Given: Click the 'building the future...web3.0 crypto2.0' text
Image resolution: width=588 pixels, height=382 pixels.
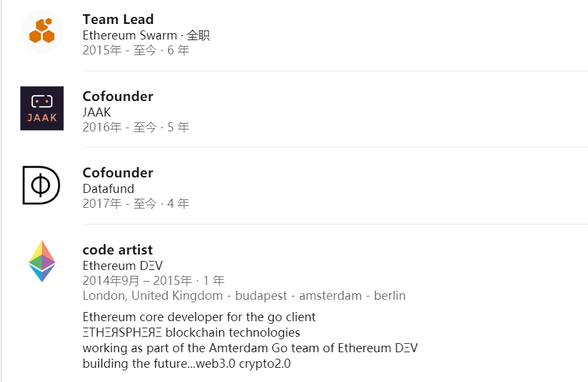Looking at the screenshot, I should click(187, 364).
